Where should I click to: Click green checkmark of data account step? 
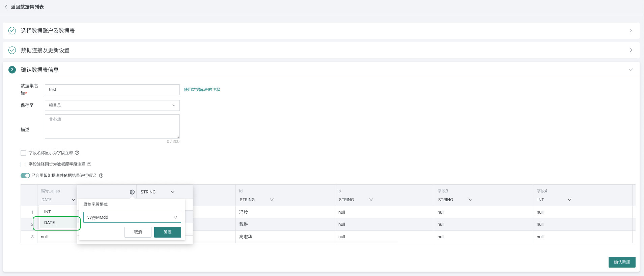tap(12, 31)
